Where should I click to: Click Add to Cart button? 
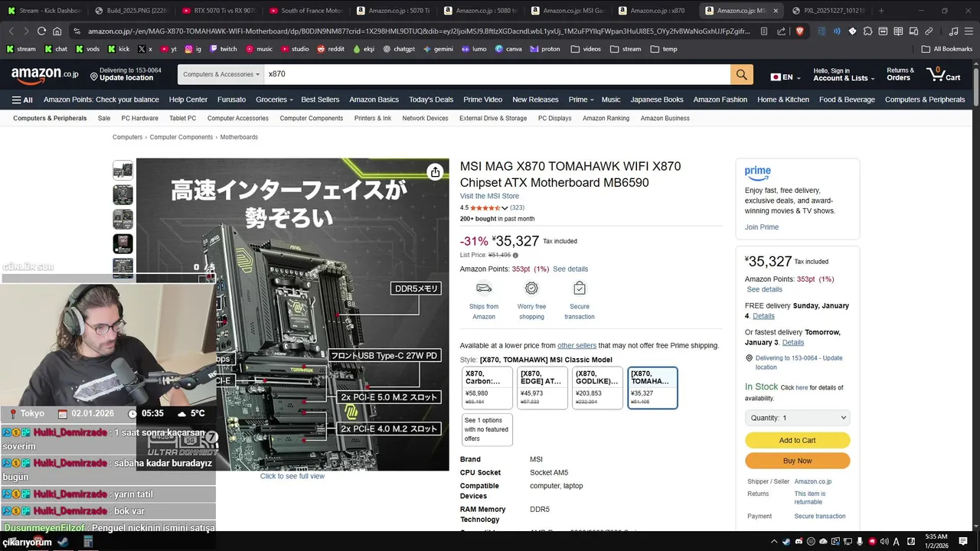point(797,440)
